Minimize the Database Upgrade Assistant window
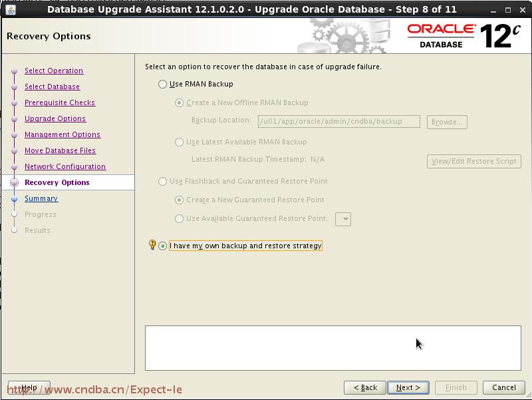Image resolution: width=532 pixels, height=400 pixels. click(x=493, y=10)
